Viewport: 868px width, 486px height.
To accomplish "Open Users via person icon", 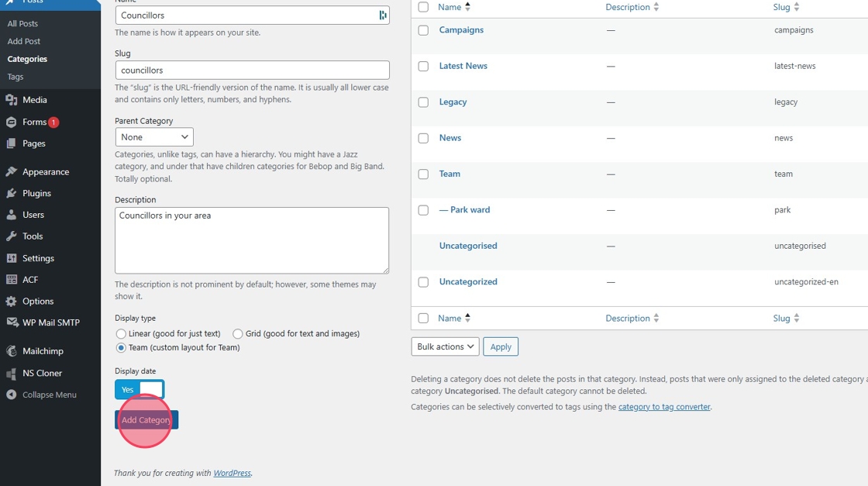I will pyautogui.click(x=11, y=215).
